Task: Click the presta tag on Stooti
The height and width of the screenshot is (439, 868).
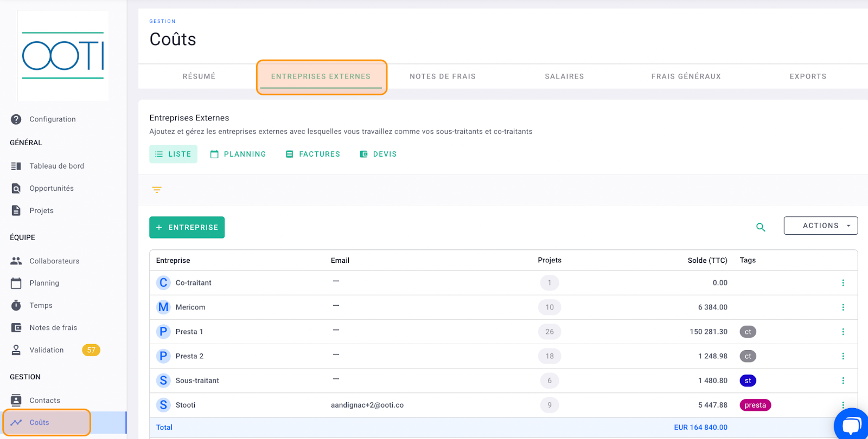Action: [x=755, y=405]
